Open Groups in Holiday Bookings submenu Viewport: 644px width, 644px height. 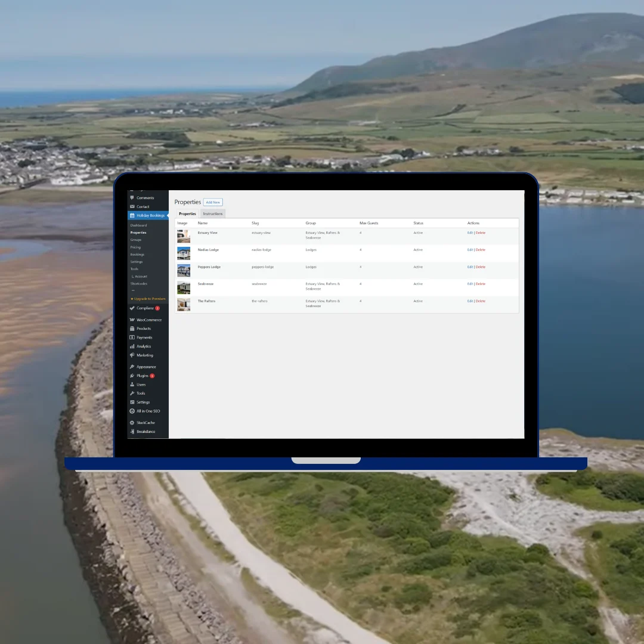[136, 240]
